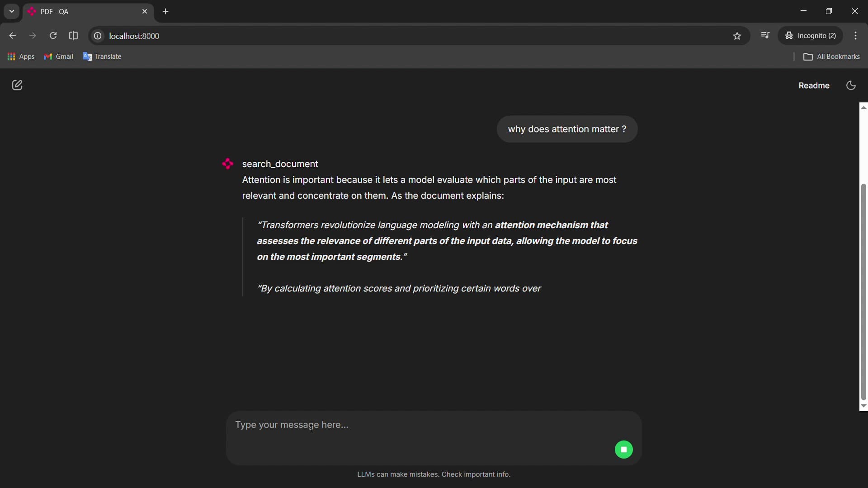This screenshot has height=488, width=868.
Task: Go back to the previous page
Action: coord(12,36)
